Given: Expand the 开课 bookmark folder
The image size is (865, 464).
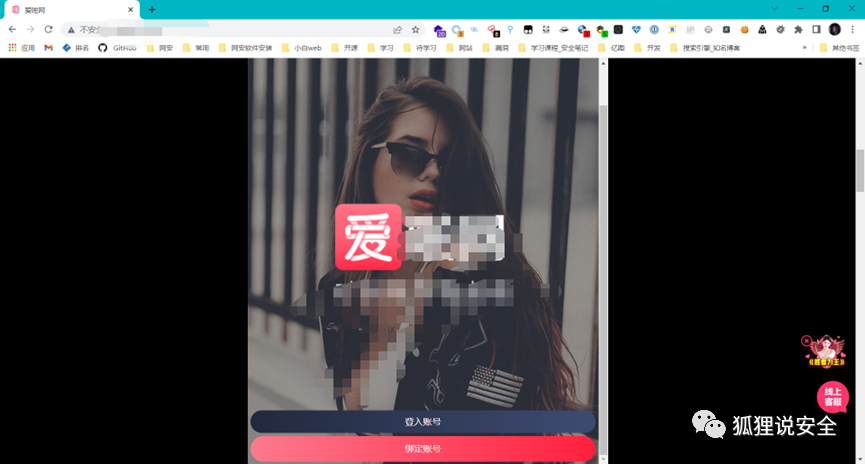Looking at the screenshot, I should [345, 48].
